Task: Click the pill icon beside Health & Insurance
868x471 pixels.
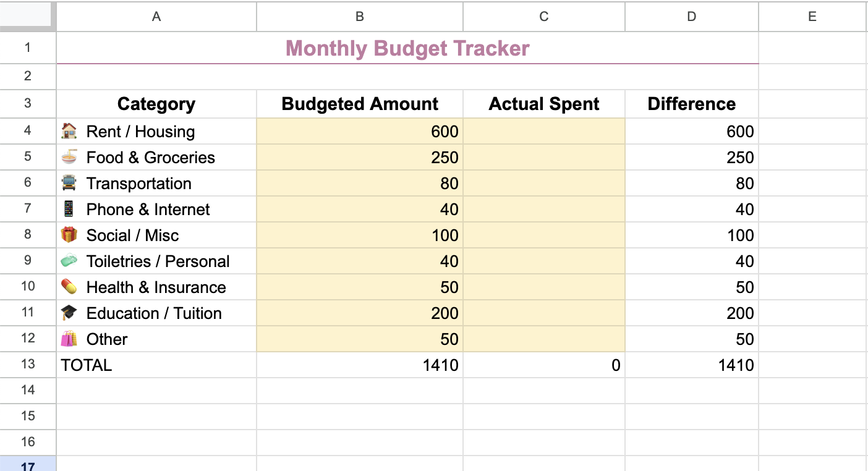Action: tap(70, 287)
